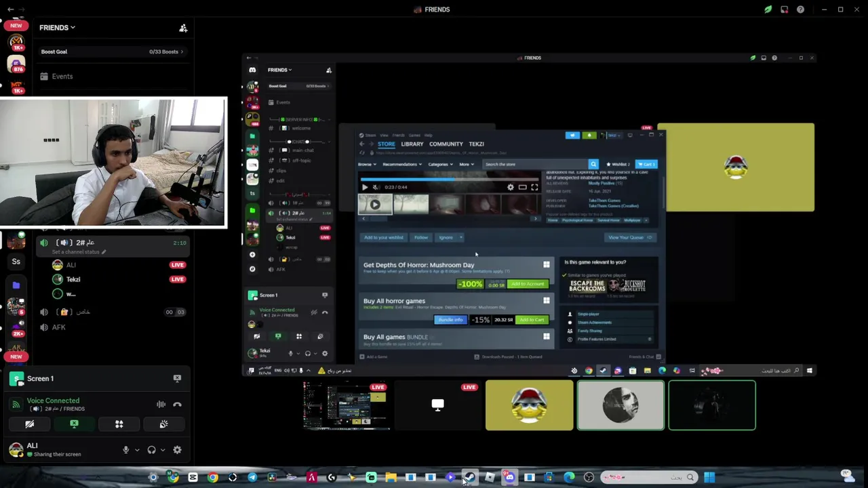
Task: Open activities launcher button
Action: (119, 424)
